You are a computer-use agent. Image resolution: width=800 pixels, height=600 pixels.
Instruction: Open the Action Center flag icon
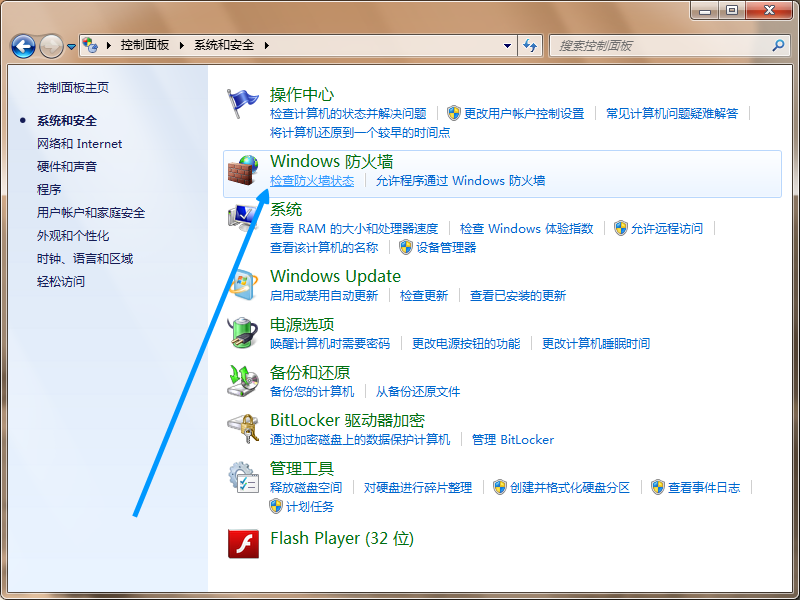(242, 103)
